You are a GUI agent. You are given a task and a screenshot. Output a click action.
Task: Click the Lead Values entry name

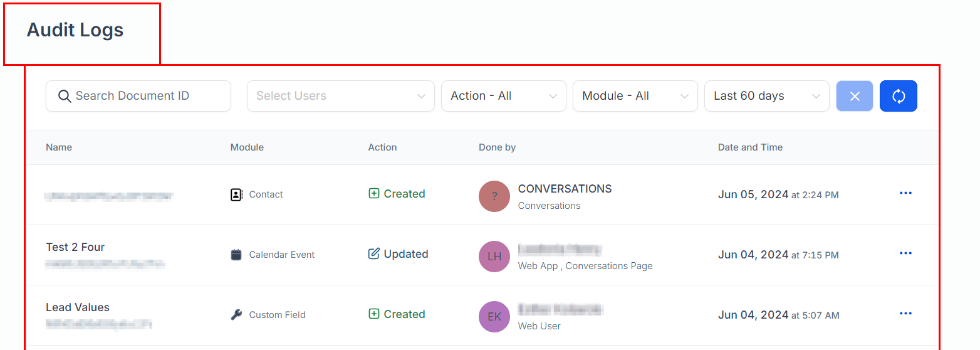coord(78,307)
